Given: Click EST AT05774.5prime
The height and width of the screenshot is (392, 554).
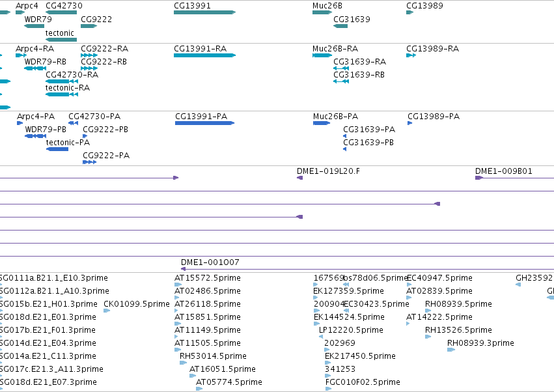Looking at the screenshot, I should coord(229,382).
